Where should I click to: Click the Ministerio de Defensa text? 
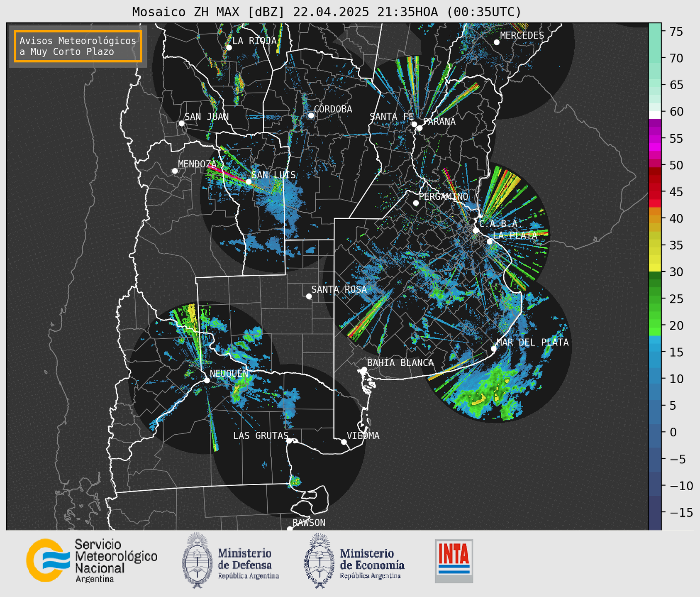(x=248, y=564)
